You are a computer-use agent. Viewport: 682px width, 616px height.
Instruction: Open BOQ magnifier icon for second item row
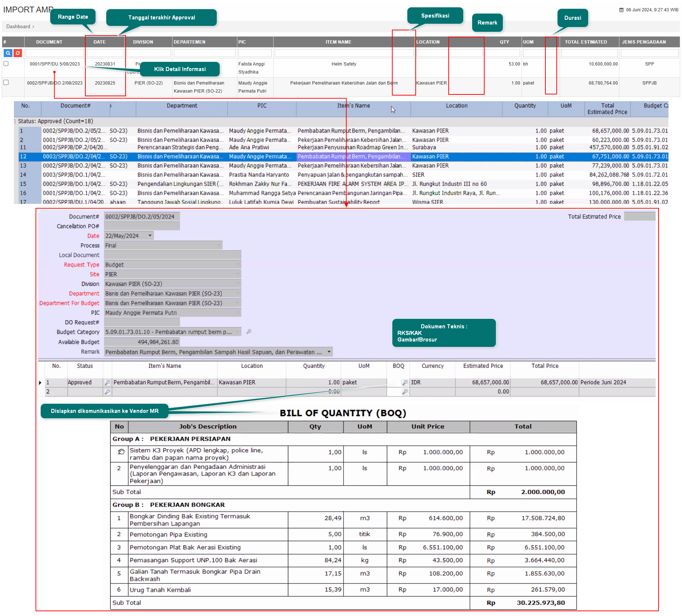coord(405,392)
